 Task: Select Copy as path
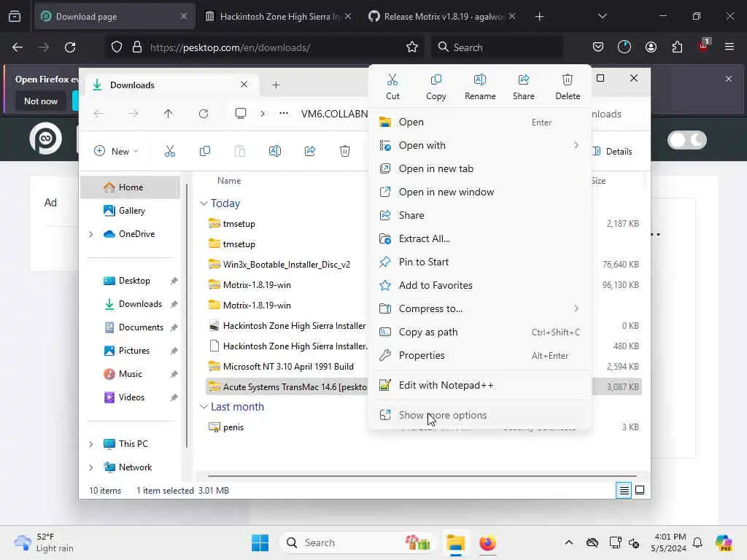click(x=480, y=332)
